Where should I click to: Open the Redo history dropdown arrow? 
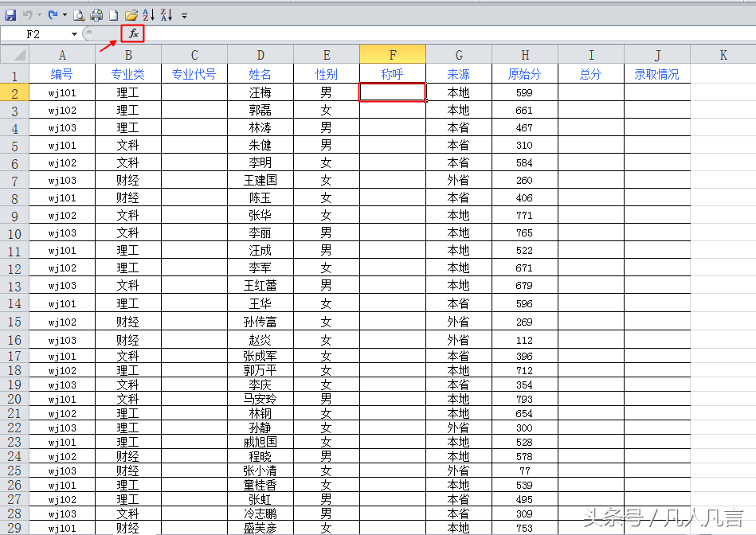point(65,15)
